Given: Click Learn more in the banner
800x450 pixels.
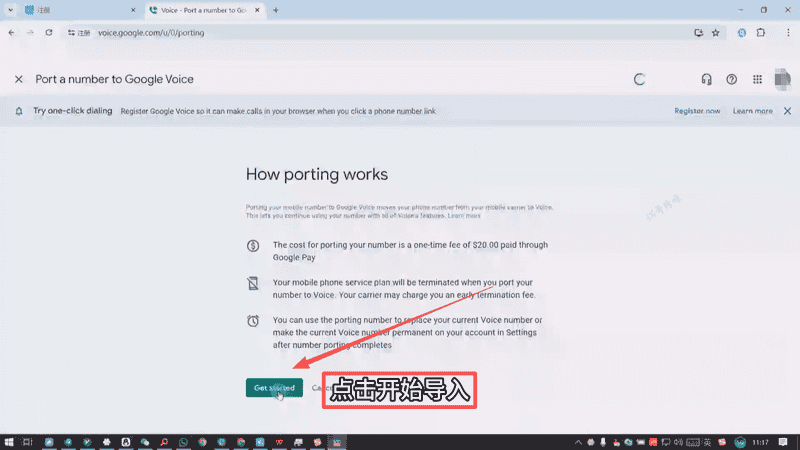Looking at the screenshot, I should [753, 111].
